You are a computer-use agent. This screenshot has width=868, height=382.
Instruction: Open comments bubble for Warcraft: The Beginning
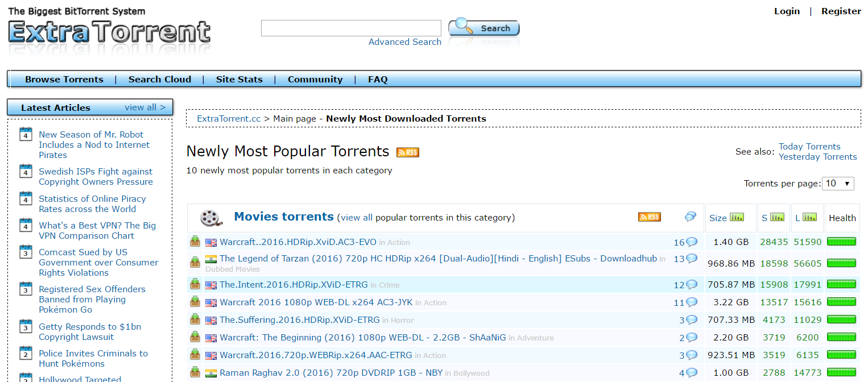(692, 338)
